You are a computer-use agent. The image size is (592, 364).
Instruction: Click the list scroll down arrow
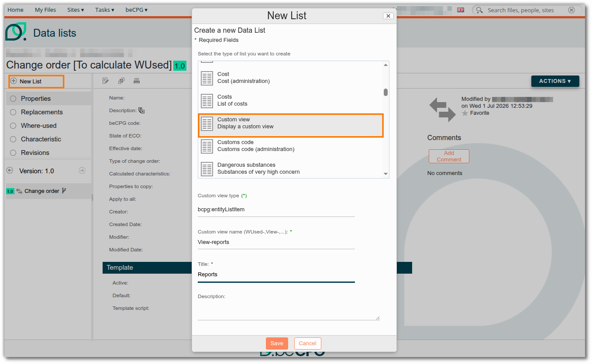[385, 174]
